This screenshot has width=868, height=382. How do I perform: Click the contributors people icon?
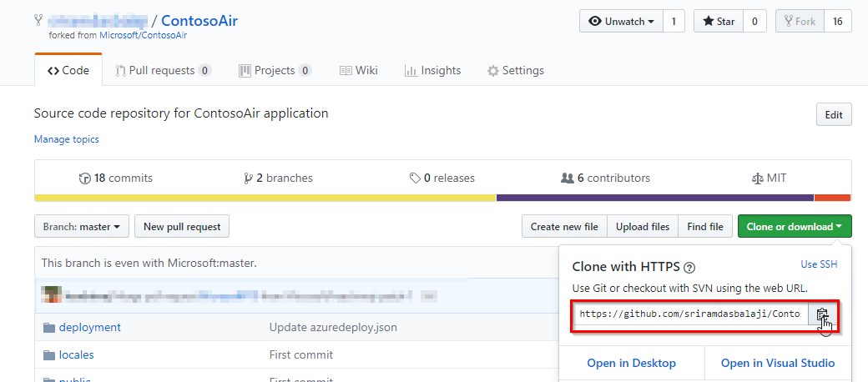(568, 178)
